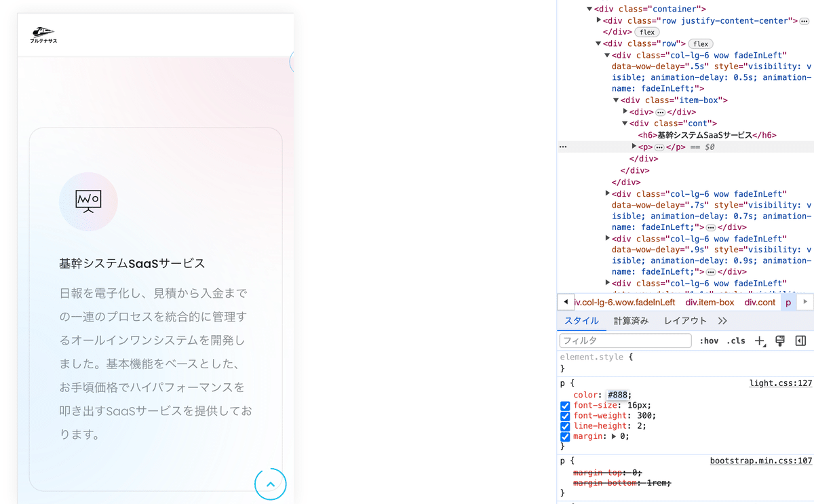The height and width of the screenshot is (504, 814).
Task: Select the div.item-box breadcrumb
Action: click(710, 303)
